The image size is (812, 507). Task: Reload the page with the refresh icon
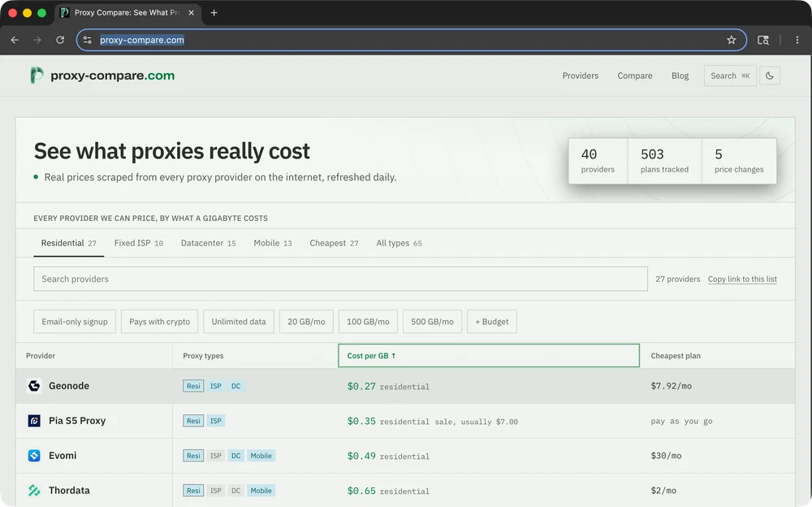tap(60, 40)
